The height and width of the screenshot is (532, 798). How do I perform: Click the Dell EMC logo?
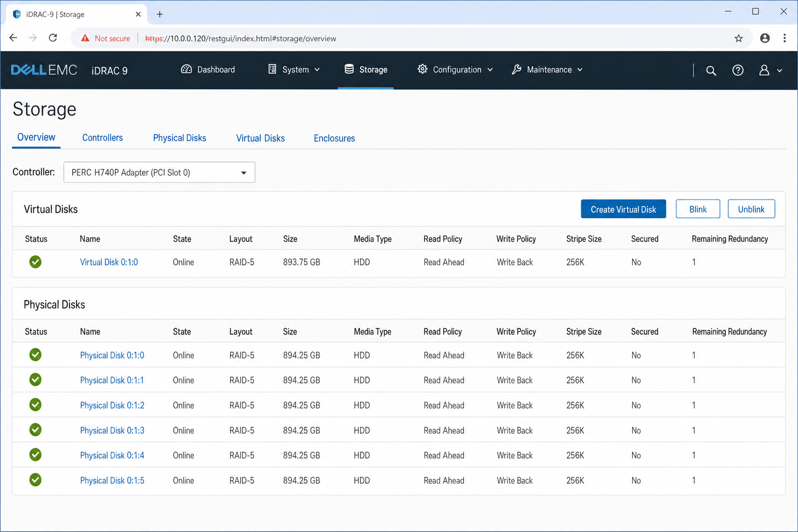pyautogui.click(x=44, y=70)
